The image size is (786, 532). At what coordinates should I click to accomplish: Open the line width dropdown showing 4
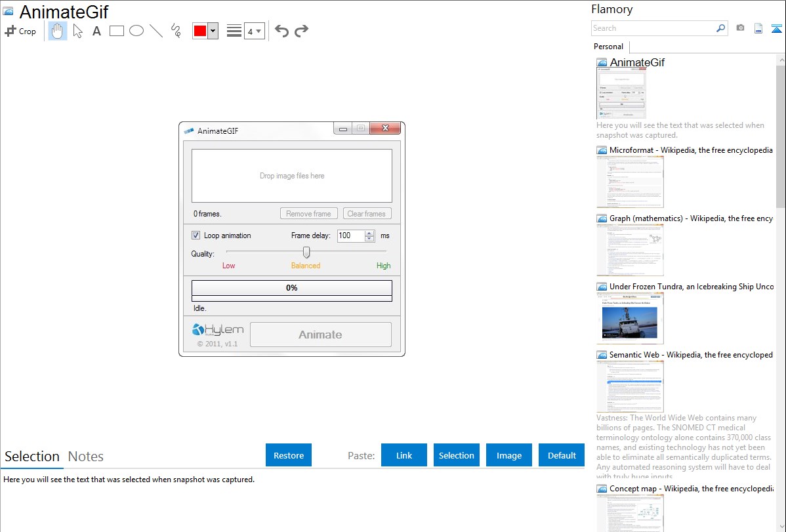click(255, 31)
